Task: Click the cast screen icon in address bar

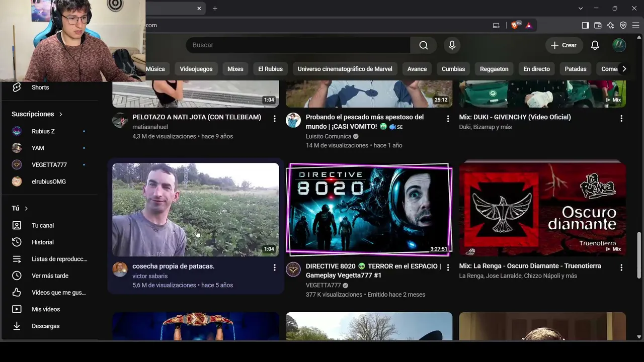Action: coord(496,25)
